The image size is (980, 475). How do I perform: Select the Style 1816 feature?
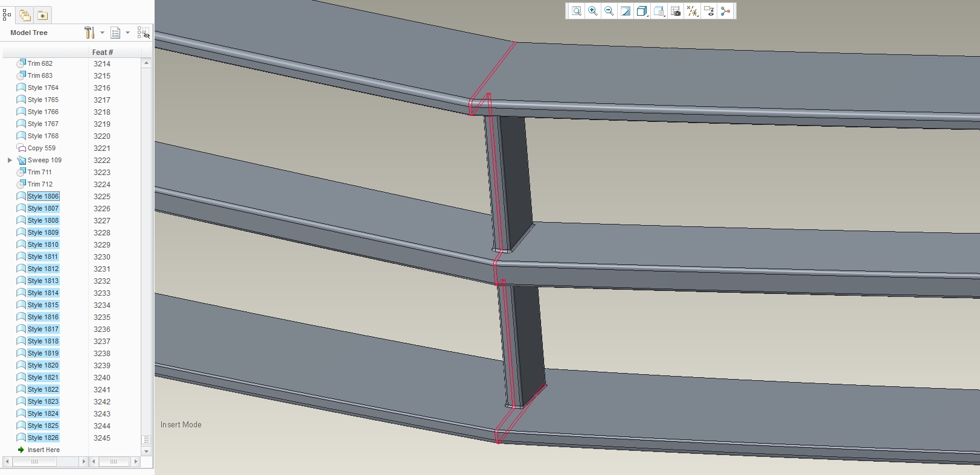tap(43, 317)
